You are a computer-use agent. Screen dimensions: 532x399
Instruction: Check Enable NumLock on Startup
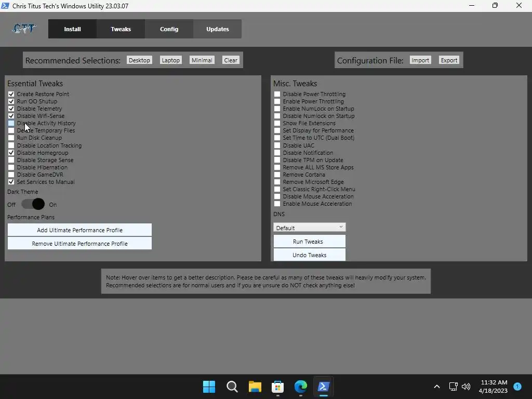(277, 109)
